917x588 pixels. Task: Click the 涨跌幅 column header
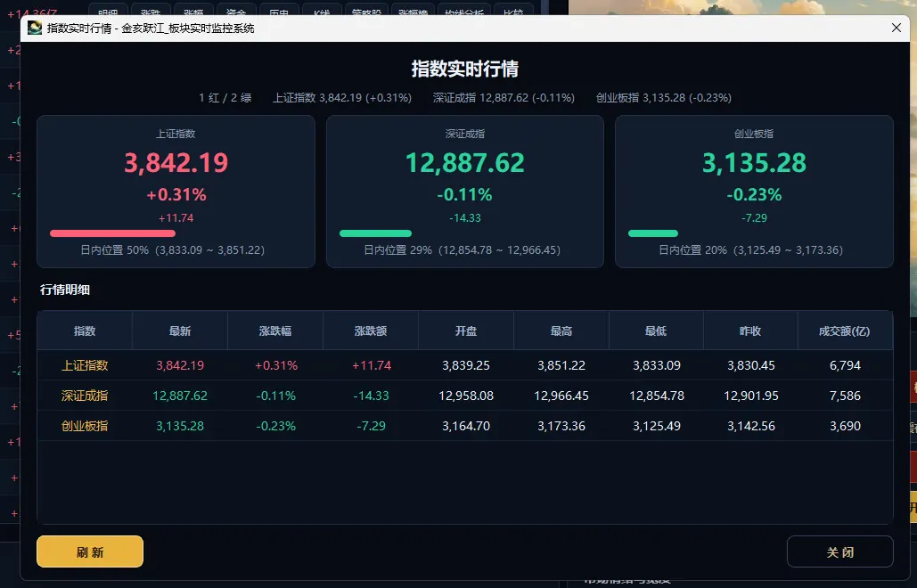click(274, 331)
